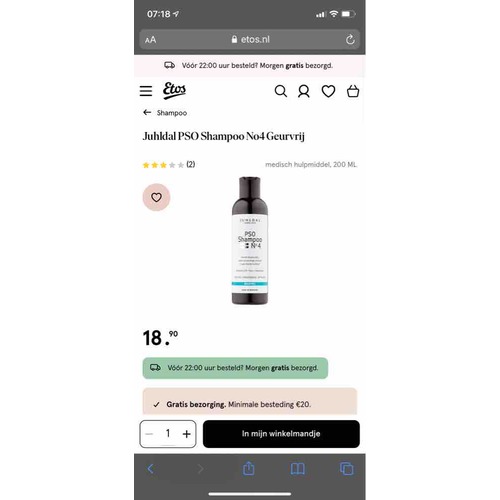Screen dimensions: 500x500
Task: Open the wishlist heart in header
Action: [x=328, y=91]
